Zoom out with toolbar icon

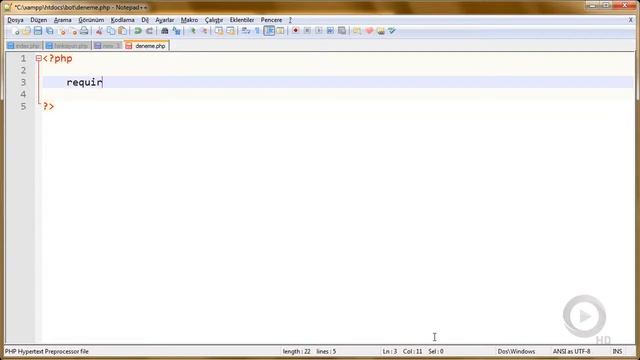(x=203, y=31)
